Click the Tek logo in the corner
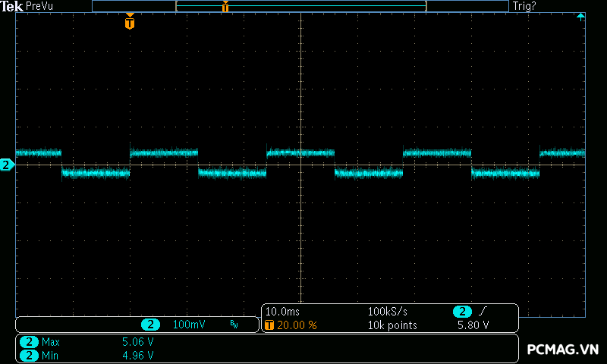 point(11,6)
